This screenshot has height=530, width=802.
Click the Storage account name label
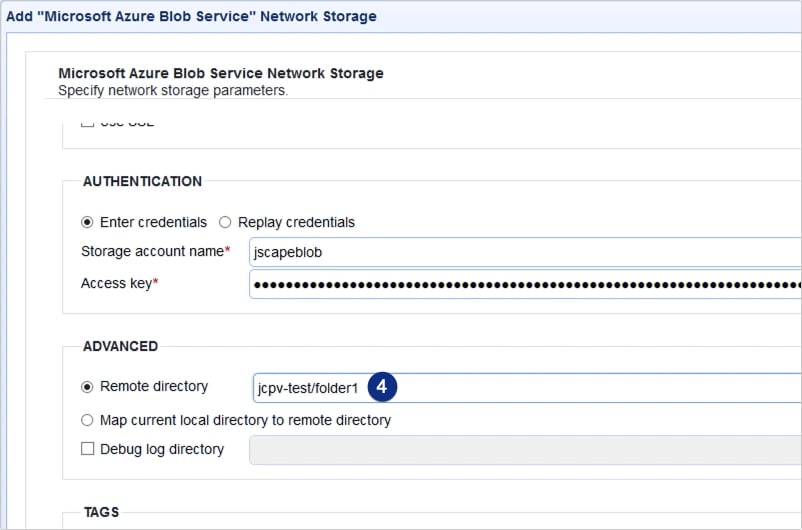[x=151, y=252]
